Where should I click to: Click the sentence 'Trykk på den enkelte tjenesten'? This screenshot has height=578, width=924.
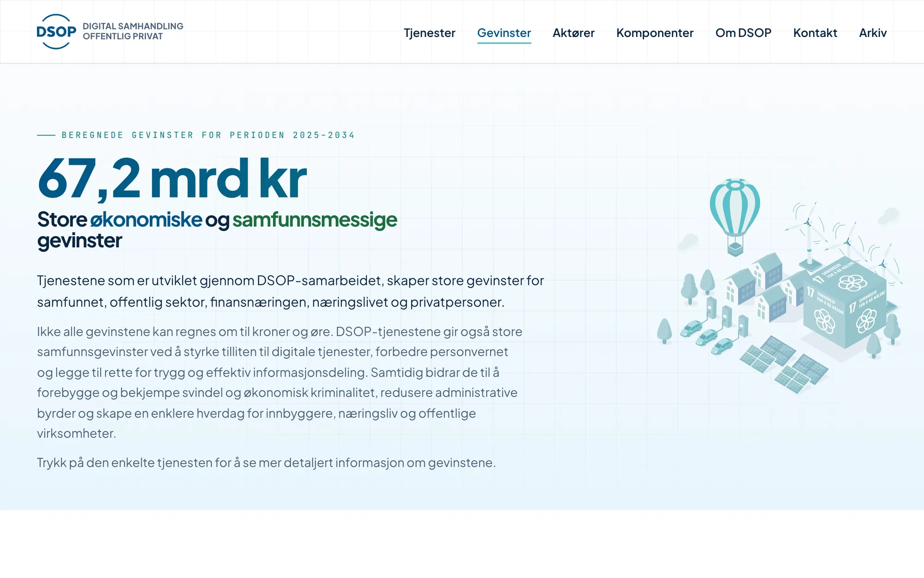(266, 462)
